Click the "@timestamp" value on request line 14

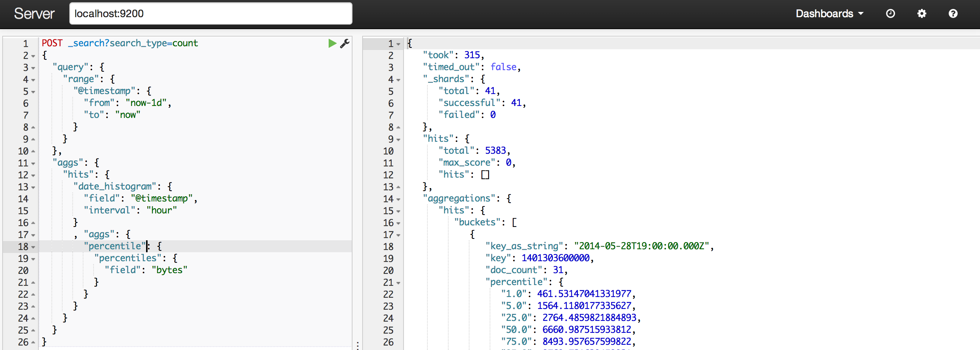click(x=162, y=199)
